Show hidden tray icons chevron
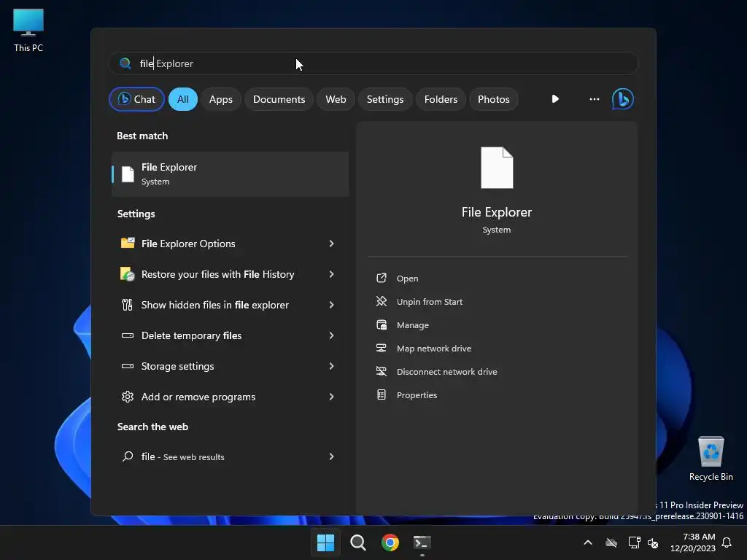 click(588, 542)
